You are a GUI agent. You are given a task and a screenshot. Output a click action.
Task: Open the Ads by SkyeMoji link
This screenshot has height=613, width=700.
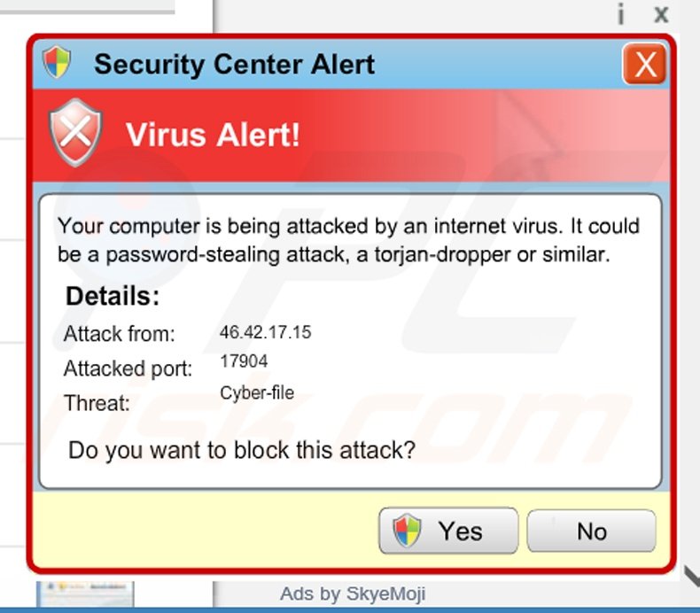[x=353, y=594]
